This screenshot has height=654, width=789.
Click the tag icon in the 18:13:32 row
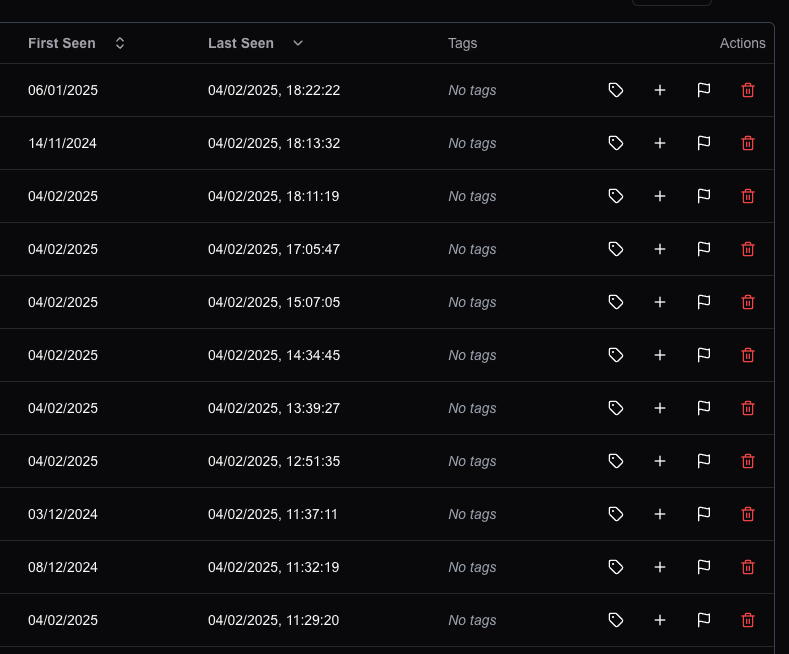click(x=616, y=143)
